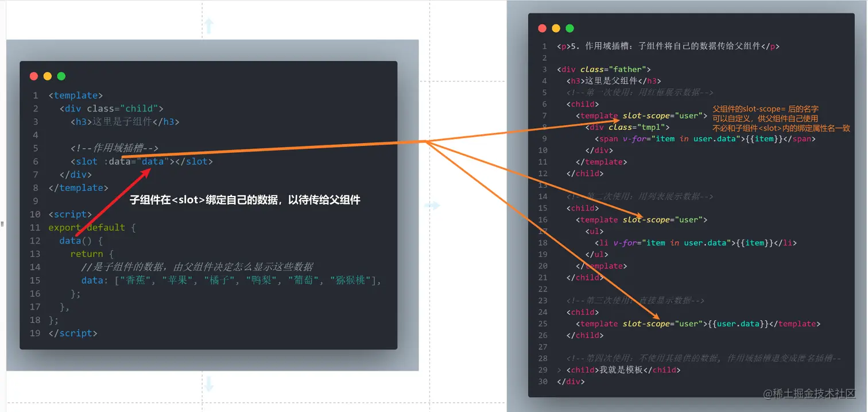868x412 pixels.
Task: Click the closing </ul> tag on right line 19
Action: click(597, 254)
